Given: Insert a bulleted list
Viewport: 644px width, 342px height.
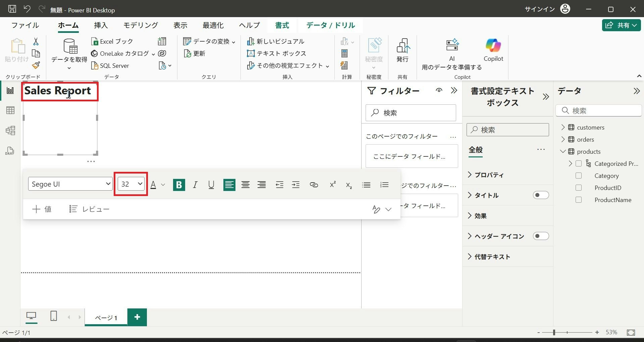Looking at the screenshot, I should [366, 185].
